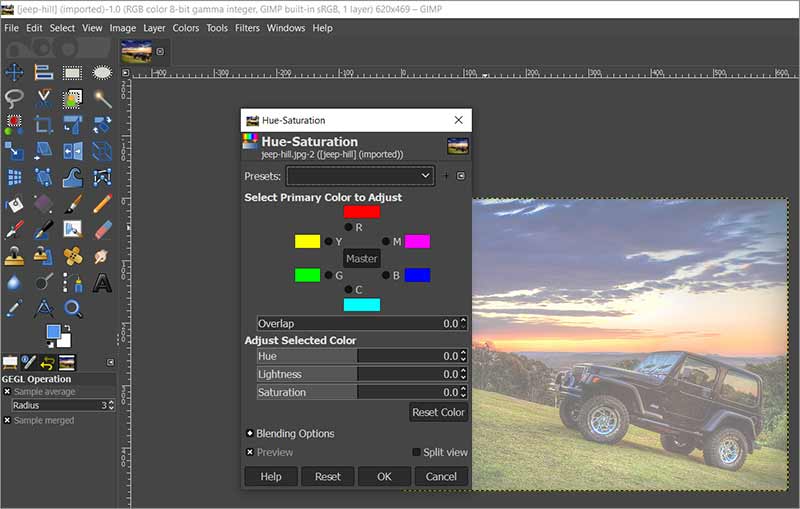
Task: Click the Help button in dialog
Action: click(271, 476)
